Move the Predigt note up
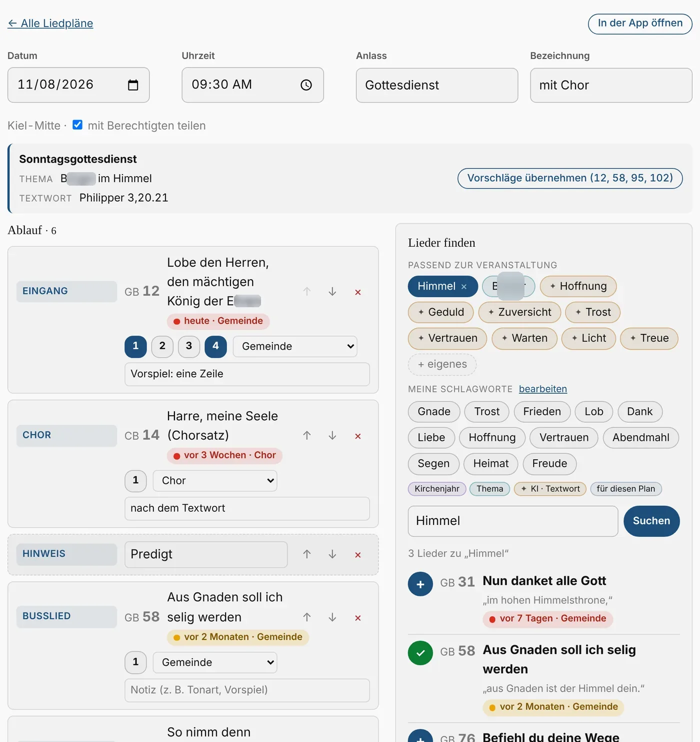 pos(307,554)
